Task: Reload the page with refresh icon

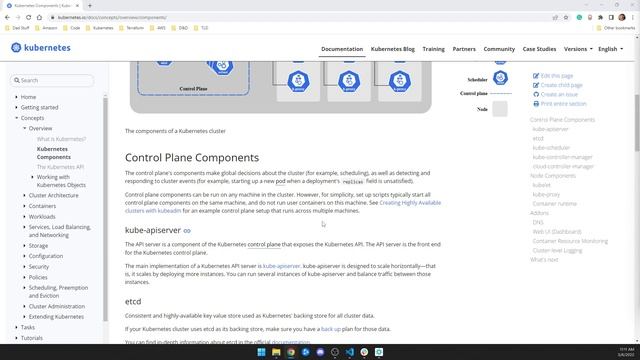Action: tap(29, 18)
